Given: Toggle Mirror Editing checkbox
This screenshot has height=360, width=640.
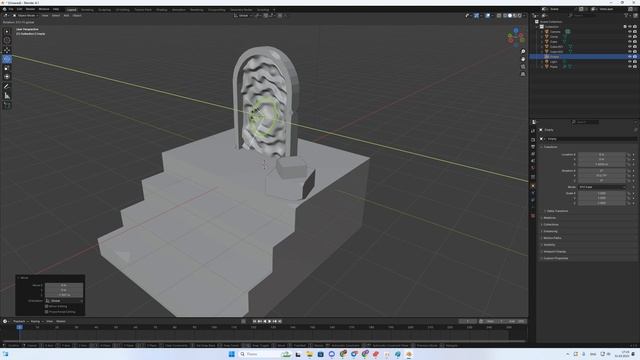Looking at the screenshot, I should 47,306.
